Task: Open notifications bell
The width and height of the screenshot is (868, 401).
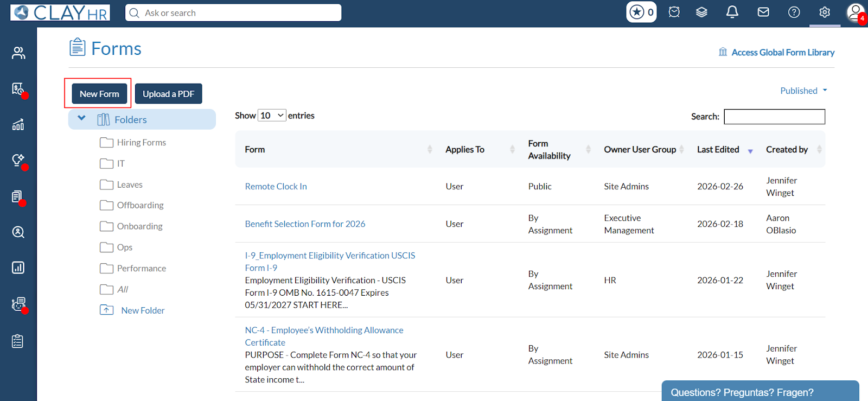Action: (x=732, y=12)
